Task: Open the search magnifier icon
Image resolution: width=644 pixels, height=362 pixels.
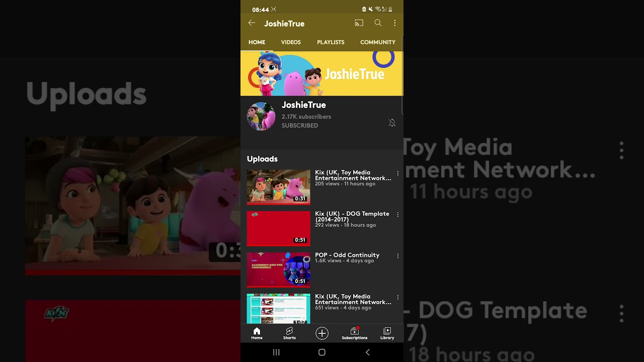Action: [x=378, y=23]
